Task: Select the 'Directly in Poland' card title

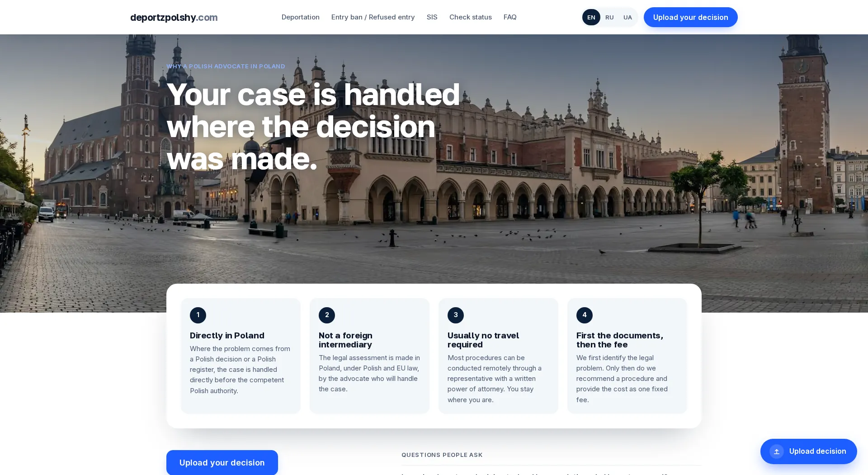Action: tap(227, 336)
